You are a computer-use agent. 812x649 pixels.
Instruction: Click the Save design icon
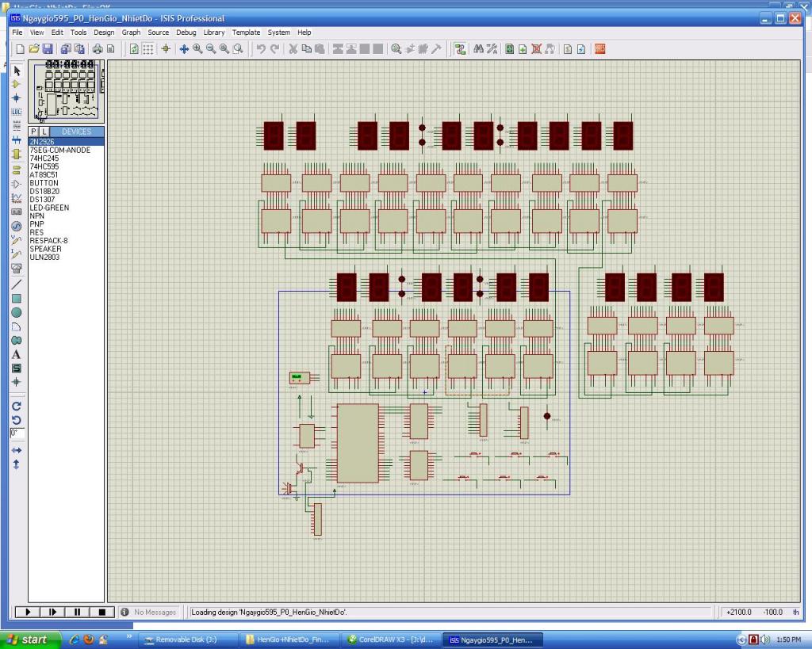pyautogui.click(x=48, y=49)
